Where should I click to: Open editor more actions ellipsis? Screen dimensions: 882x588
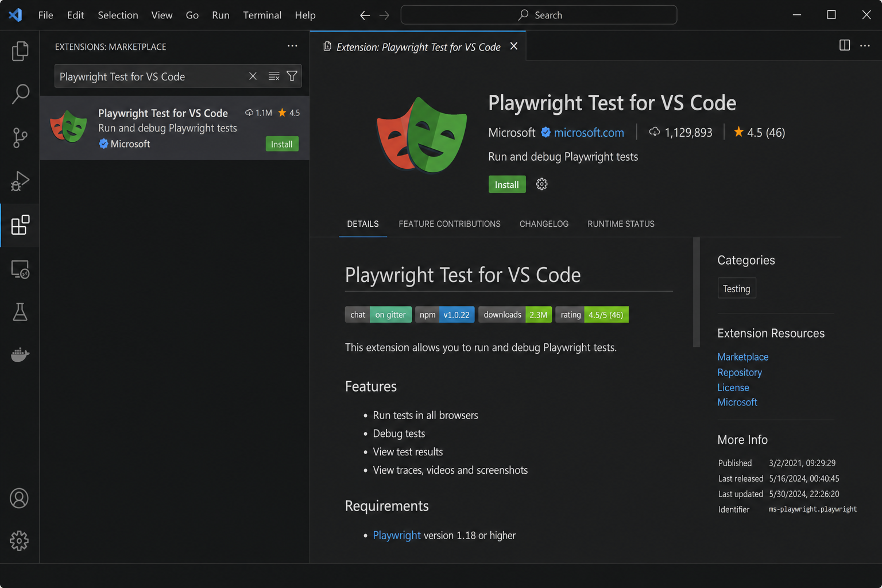(x=865, y=45)
